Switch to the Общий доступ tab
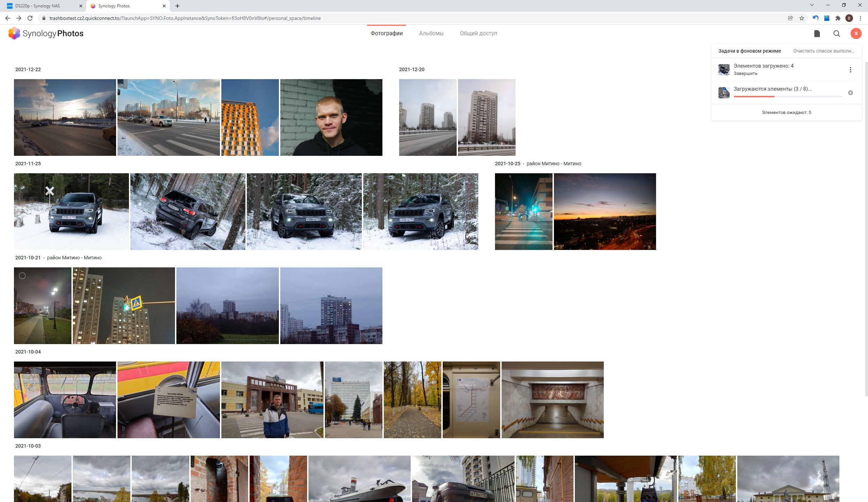Screen dimensions: 868x502 point(478,33)
